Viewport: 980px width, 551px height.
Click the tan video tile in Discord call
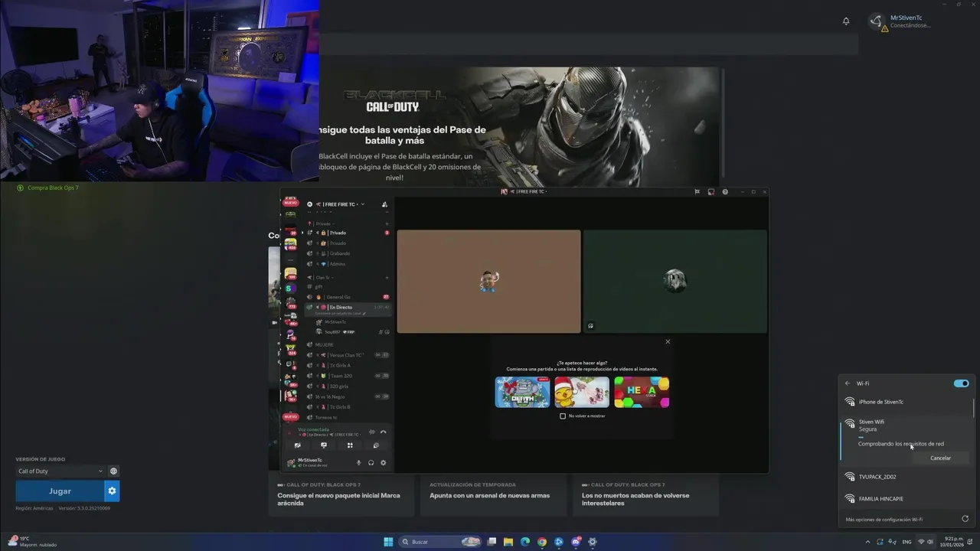coord(488,282)
